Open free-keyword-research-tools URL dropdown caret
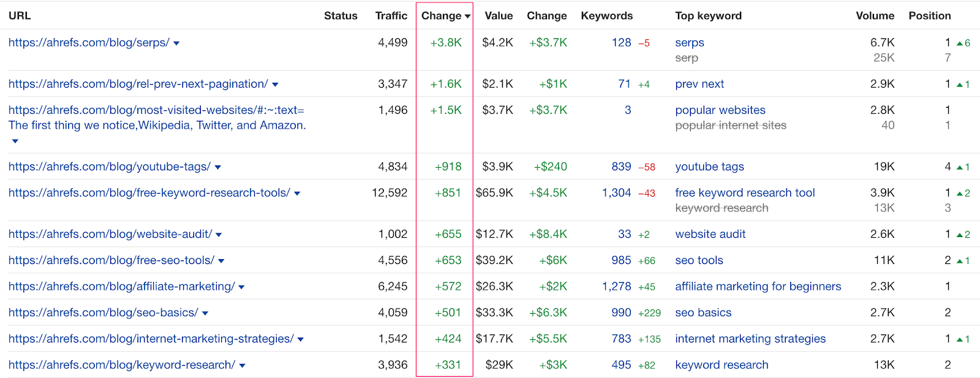The height and width of the screenshot is (378, 980). (x=297, y=194)
